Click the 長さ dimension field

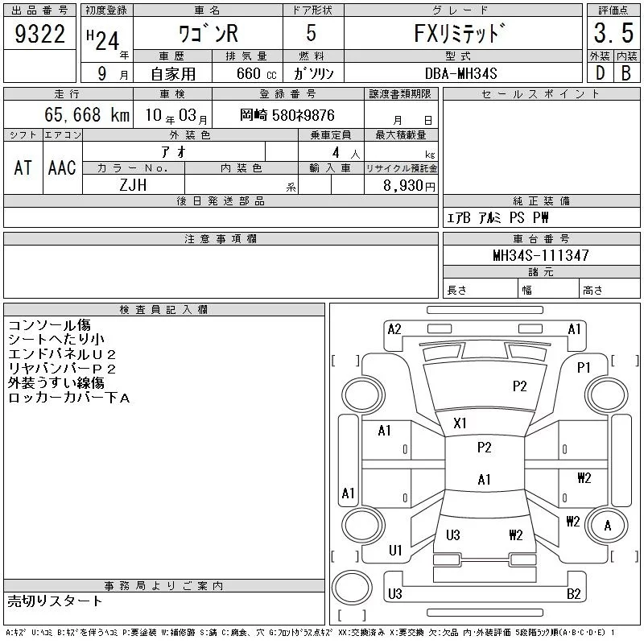[x=481, y=290]
